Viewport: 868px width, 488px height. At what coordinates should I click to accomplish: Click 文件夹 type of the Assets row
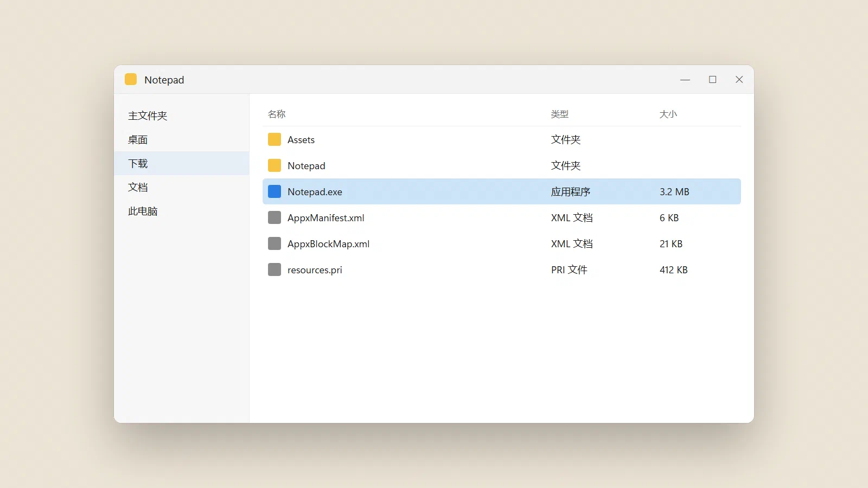point(566,139)
